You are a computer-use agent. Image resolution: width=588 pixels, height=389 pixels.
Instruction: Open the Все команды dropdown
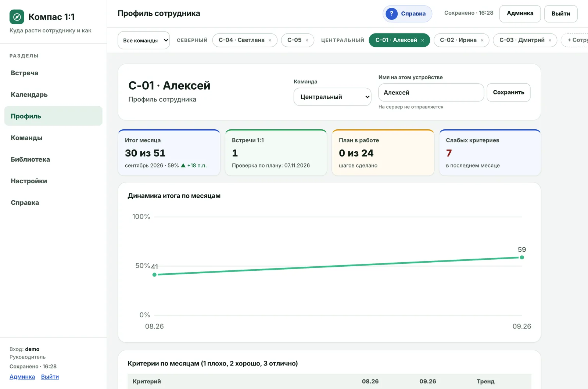[144, 40]
